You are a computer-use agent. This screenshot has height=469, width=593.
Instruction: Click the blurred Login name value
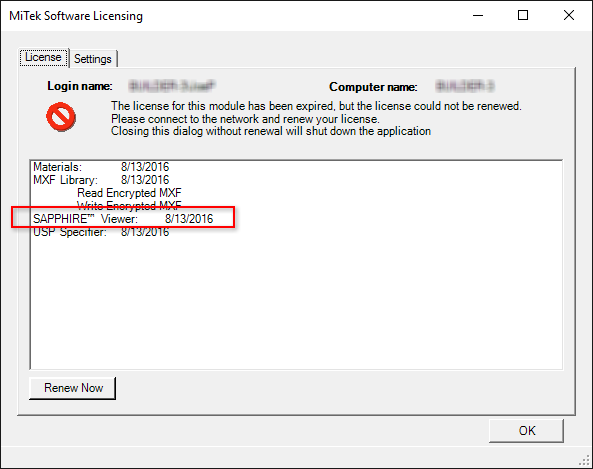(172, 86)
